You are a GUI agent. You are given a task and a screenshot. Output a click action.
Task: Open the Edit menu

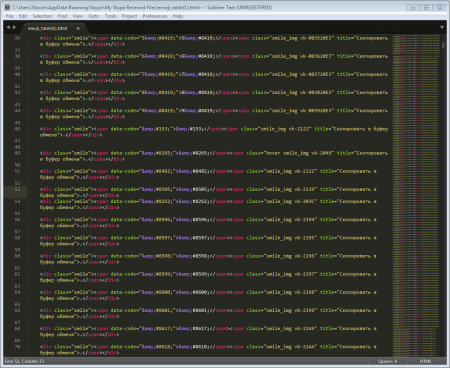coord(23,16)
